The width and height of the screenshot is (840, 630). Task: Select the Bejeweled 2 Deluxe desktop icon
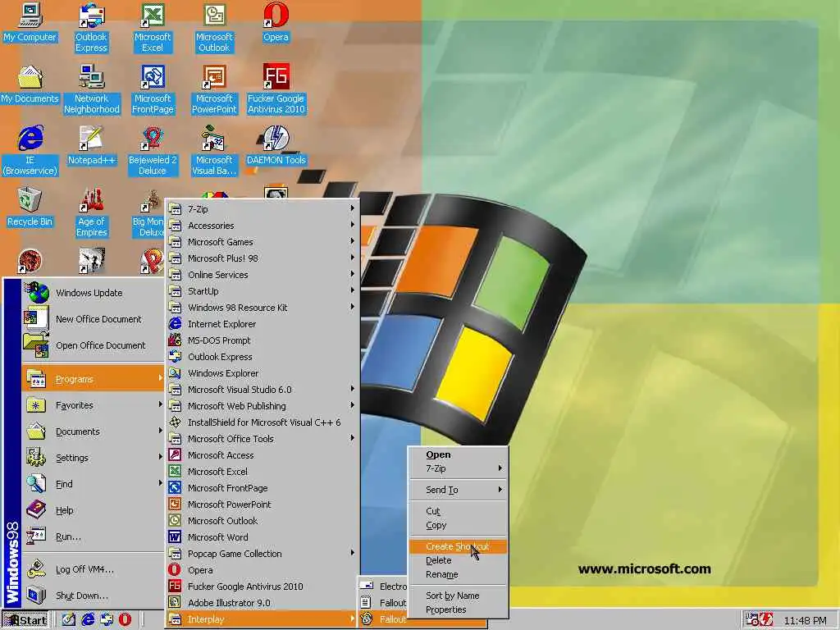point(153,151)
